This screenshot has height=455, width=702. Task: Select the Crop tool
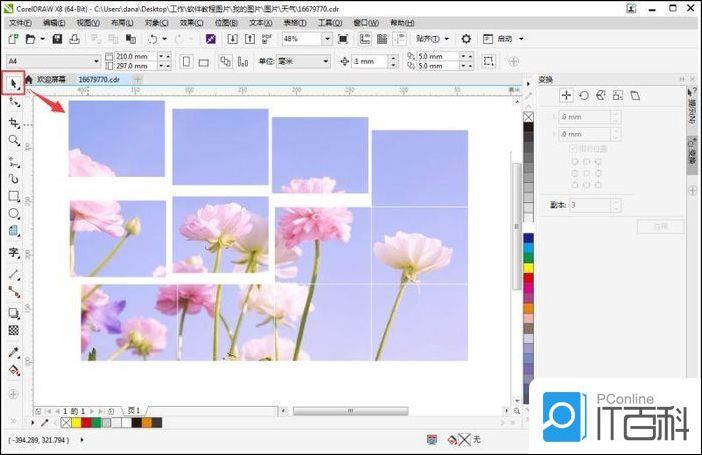point(14,122)
